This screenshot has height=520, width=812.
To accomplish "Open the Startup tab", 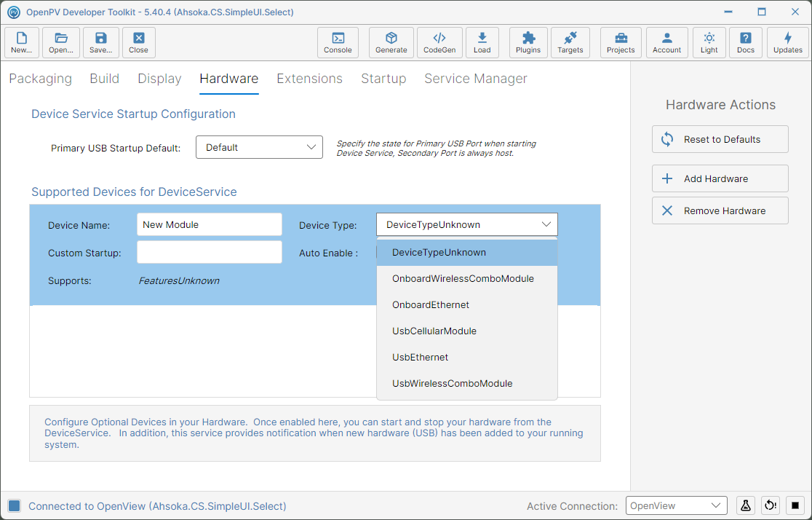I will click(x=383, y=79).
